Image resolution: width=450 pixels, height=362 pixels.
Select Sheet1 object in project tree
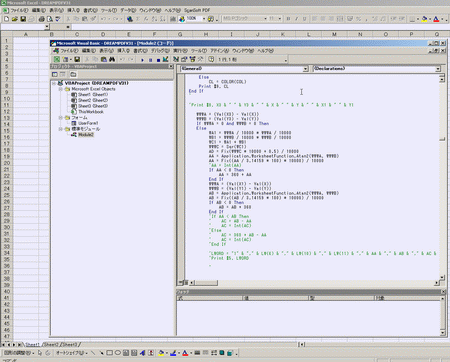[x=93, y=95]
